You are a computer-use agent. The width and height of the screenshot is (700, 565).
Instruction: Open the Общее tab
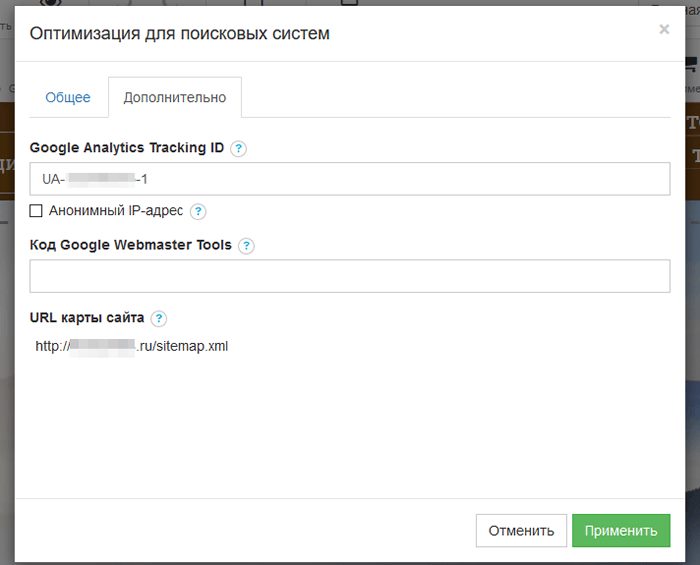[x=68, y=97]
